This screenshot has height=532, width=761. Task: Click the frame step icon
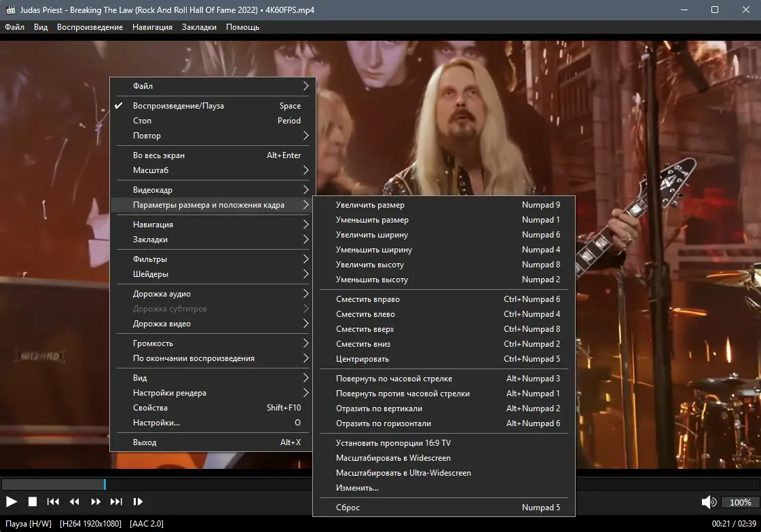(136, 501)
